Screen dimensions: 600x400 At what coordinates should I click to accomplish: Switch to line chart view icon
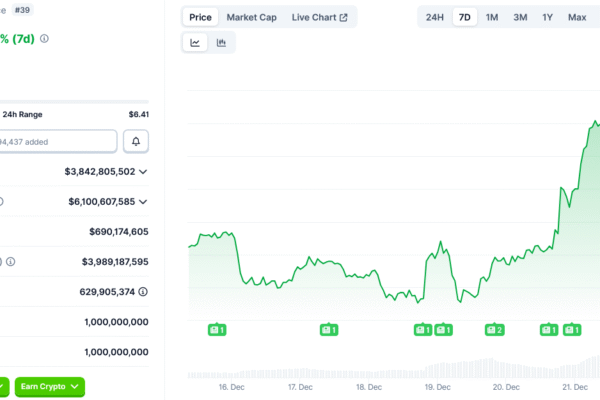[x=195, y=42]
